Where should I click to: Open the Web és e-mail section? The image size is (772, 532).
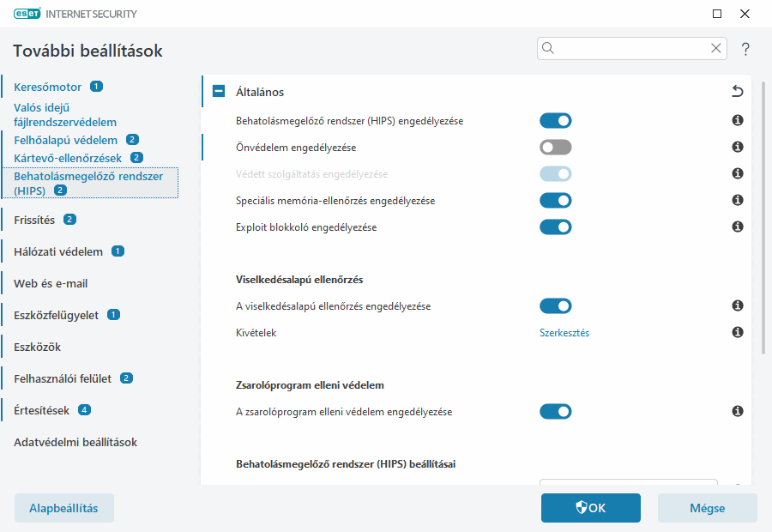click(x=51, y=283)
